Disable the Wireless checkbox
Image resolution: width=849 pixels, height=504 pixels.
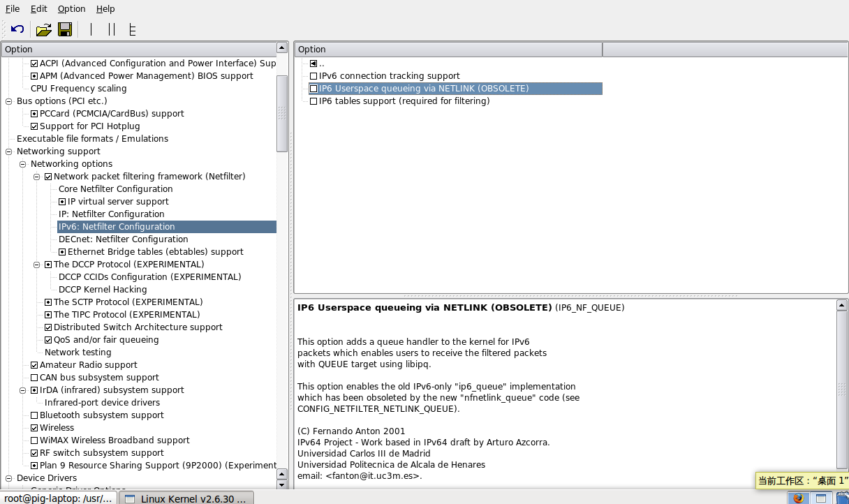tap(34, 428)
